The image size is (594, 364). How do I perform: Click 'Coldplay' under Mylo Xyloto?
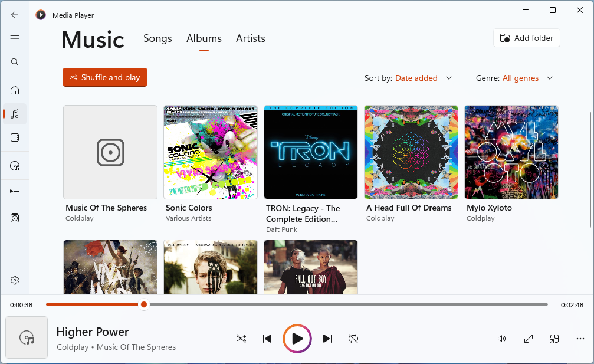point(480,218)
